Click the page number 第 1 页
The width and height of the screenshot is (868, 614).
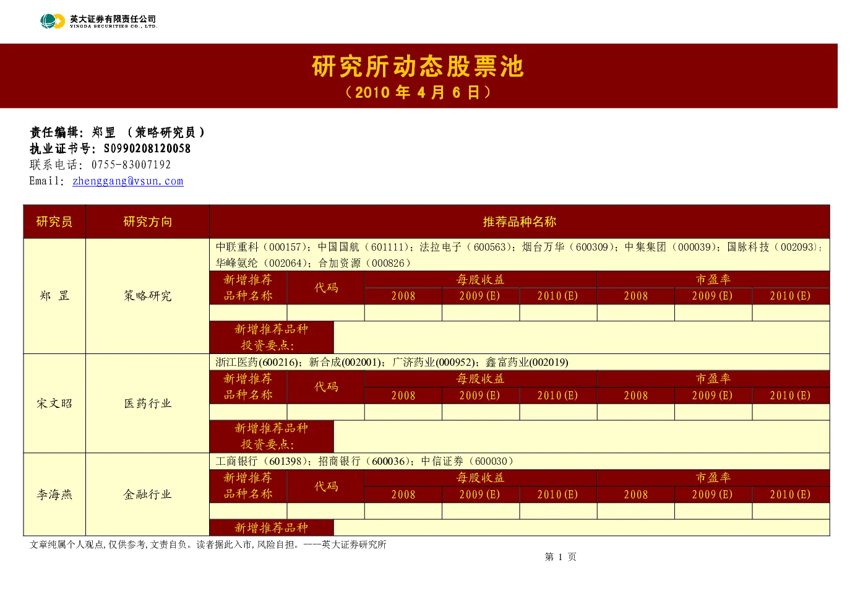tap(561, 557)
